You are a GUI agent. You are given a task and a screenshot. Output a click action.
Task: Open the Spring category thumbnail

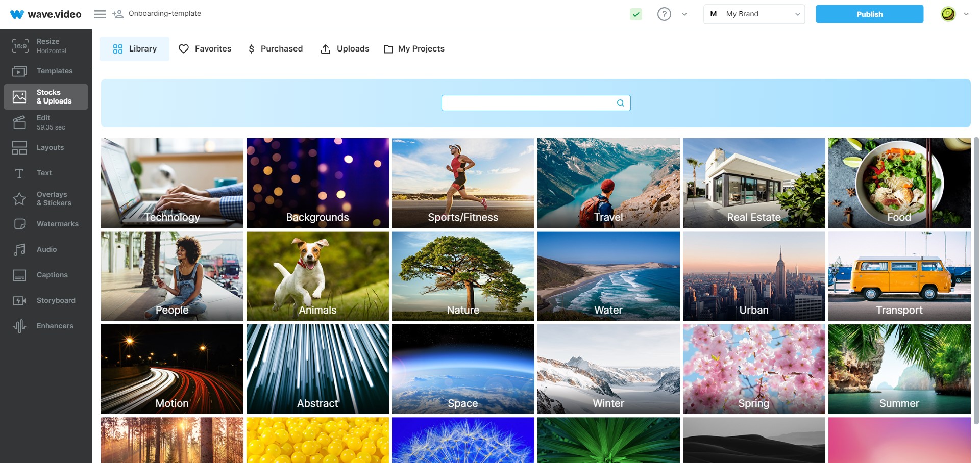coord(754,369)
